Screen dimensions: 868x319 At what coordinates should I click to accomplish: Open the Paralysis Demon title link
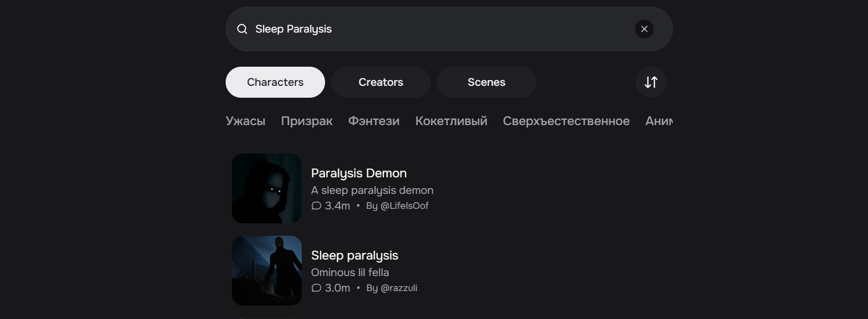[x=359, y=173]
